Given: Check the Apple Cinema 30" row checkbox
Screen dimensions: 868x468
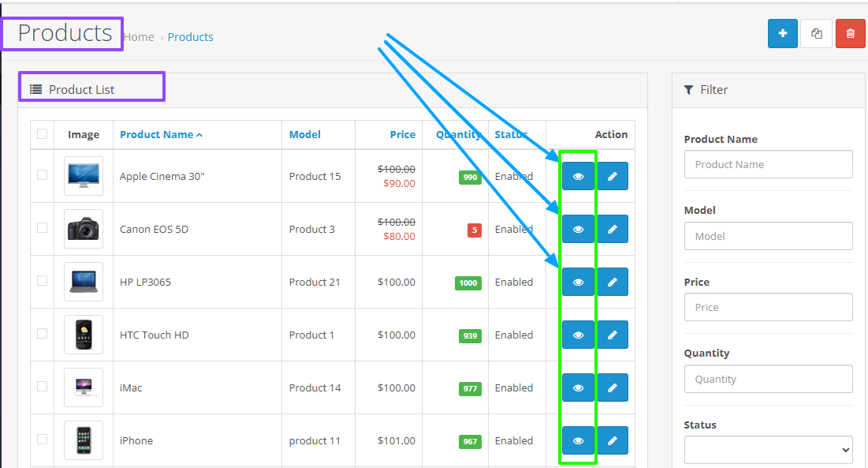Looking at the screenshot, I should (43, 175).
